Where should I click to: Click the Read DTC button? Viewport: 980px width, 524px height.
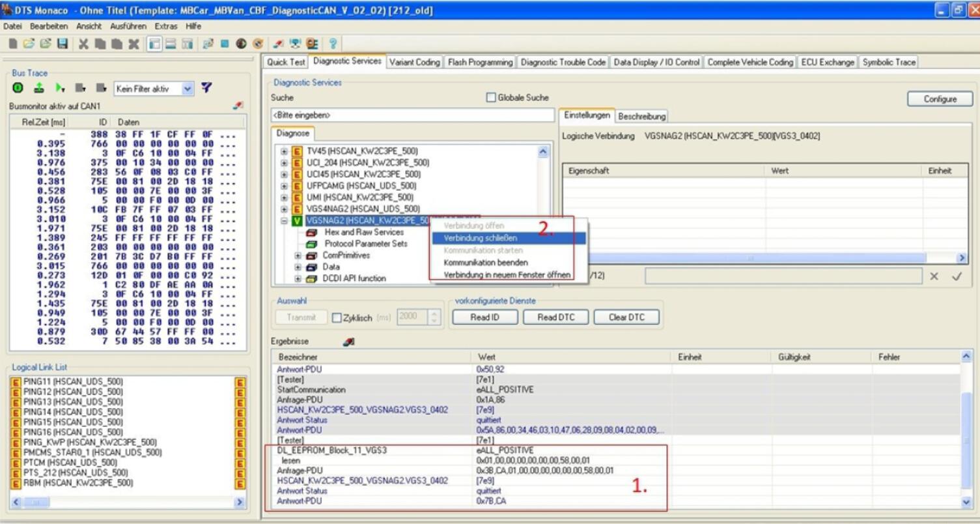click(556, 317)
